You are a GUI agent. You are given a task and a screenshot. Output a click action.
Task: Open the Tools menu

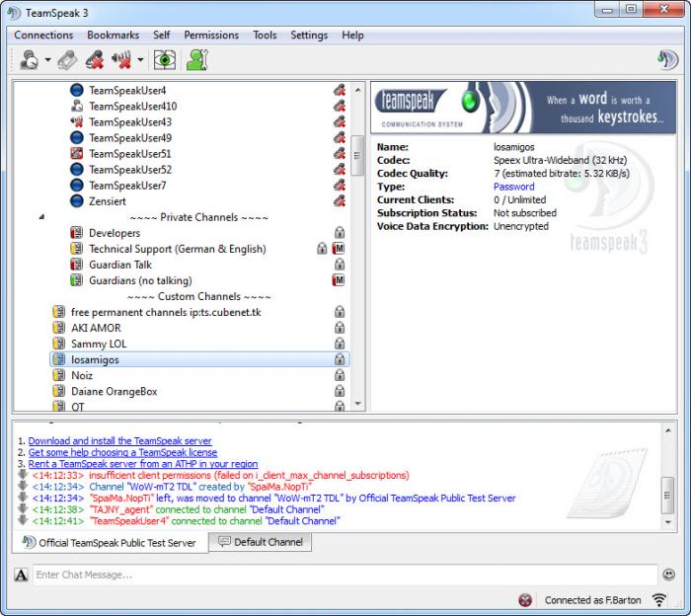(265, 36)
